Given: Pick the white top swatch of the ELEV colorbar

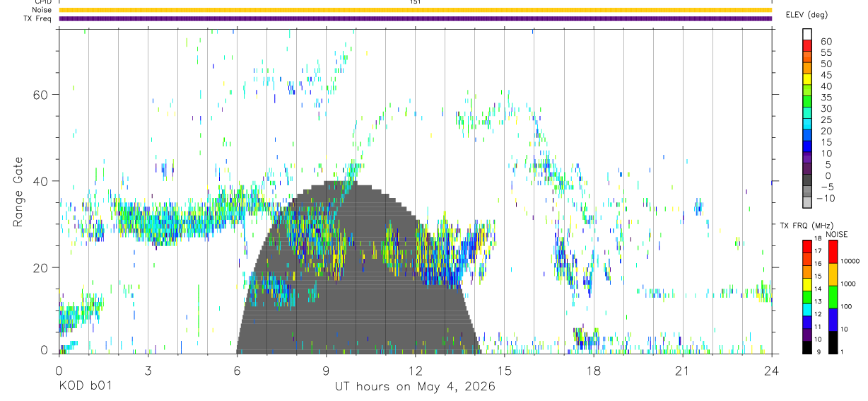Looking at the screenshot, I should point(807,35).
